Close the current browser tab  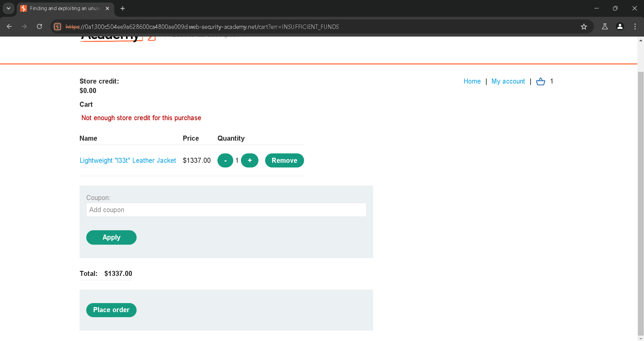click(107, 8)
